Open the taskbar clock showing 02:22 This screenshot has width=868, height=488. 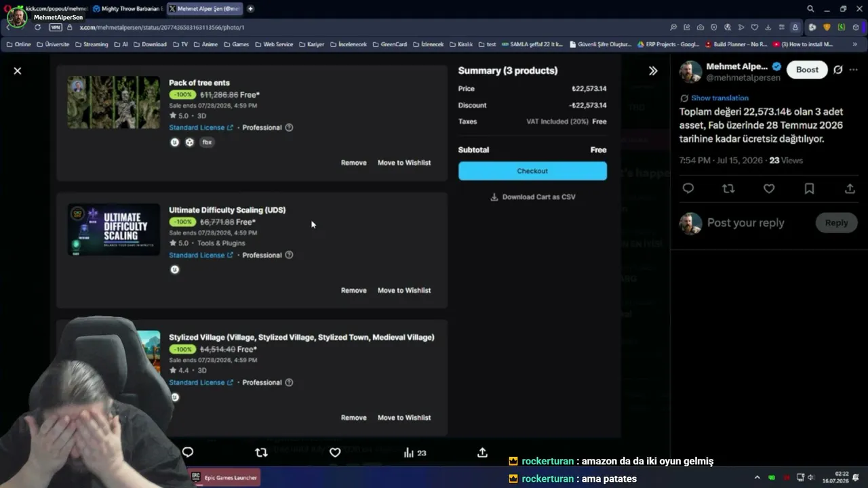point(835,477)
